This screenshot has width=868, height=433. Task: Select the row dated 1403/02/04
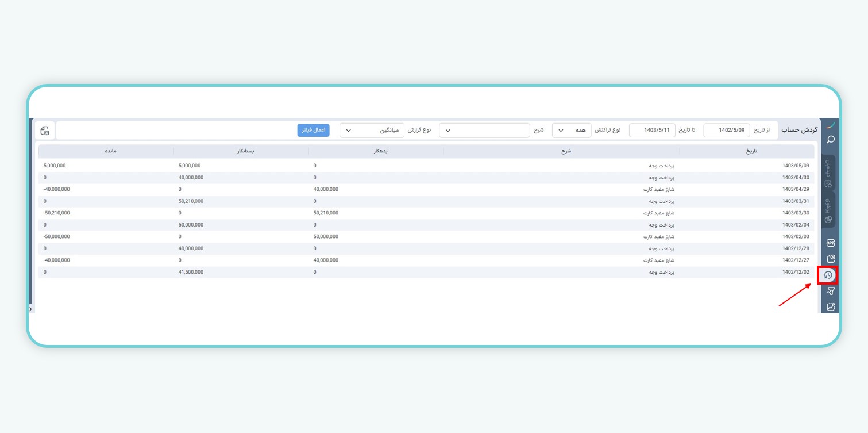pos(426,225)
